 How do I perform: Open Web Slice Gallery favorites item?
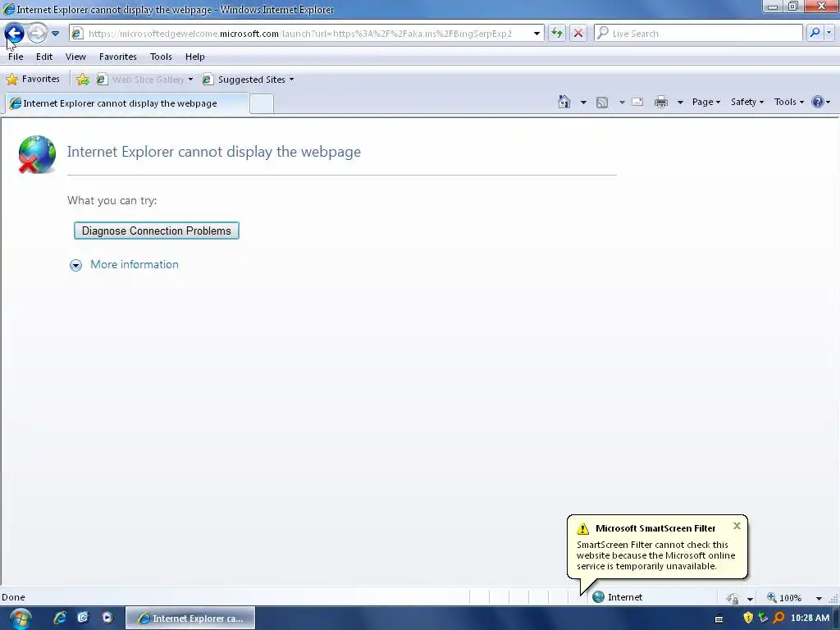tap(144, 80)
